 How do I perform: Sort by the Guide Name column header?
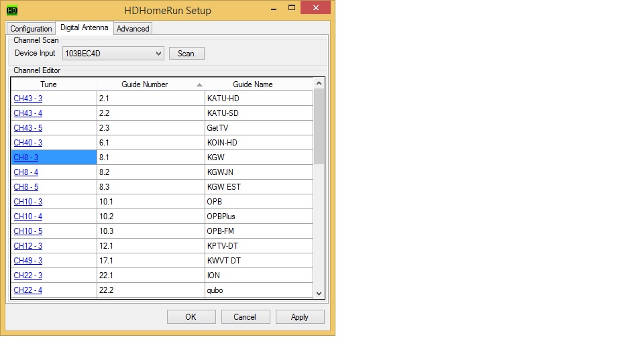(259, 84)
